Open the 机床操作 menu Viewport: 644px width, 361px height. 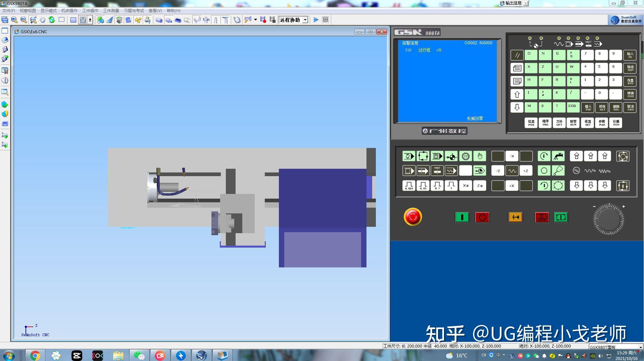(69, 10)
